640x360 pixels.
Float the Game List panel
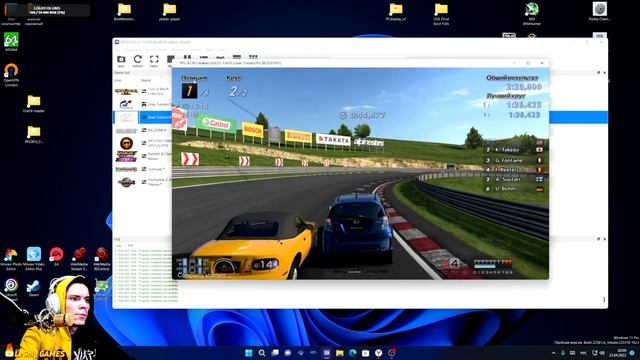coord(598,73)
